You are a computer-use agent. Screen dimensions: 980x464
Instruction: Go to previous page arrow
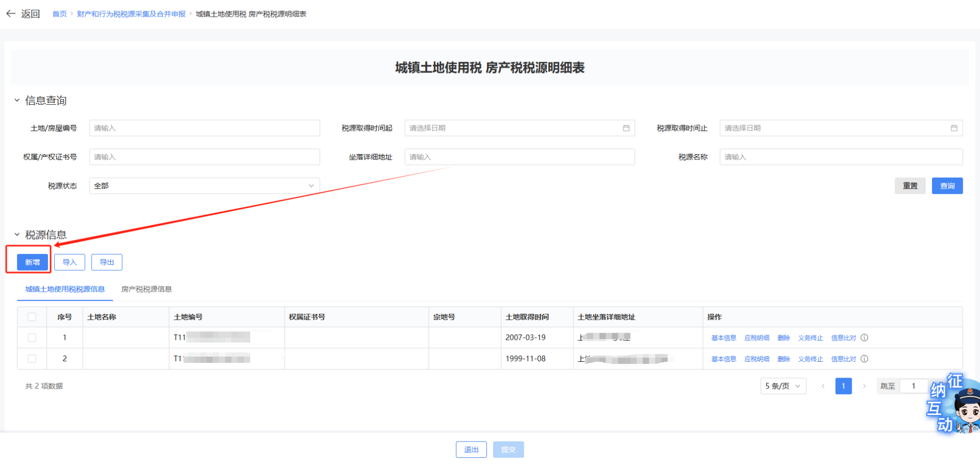[823, 386]
